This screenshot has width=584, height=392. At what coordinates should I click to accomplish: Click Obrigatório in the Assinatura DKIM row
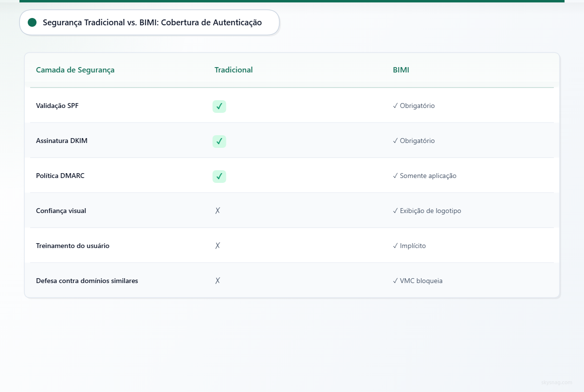tap(414, 141)
